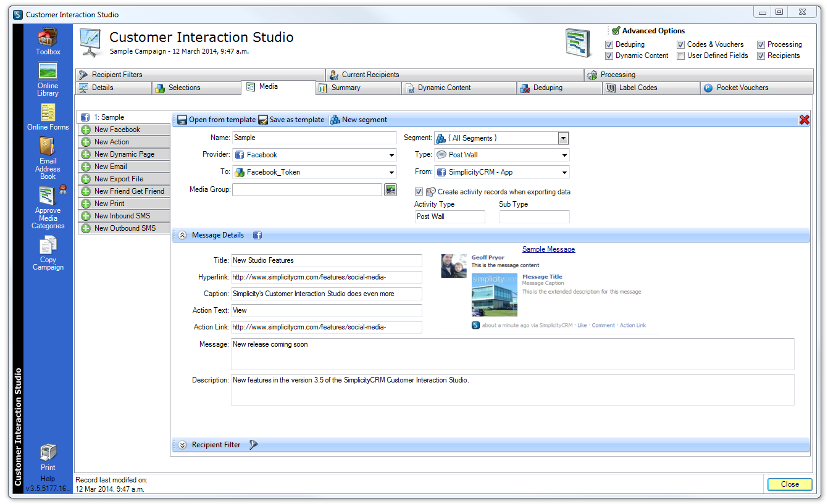Click green plus icon for New Export File
Screen dimensions: 828x504
(x=86, y=179)
